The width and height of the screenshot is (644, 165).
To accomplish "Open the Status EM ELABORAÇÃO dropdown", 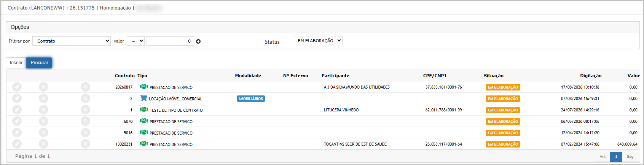I will click(x=317, y=41).
